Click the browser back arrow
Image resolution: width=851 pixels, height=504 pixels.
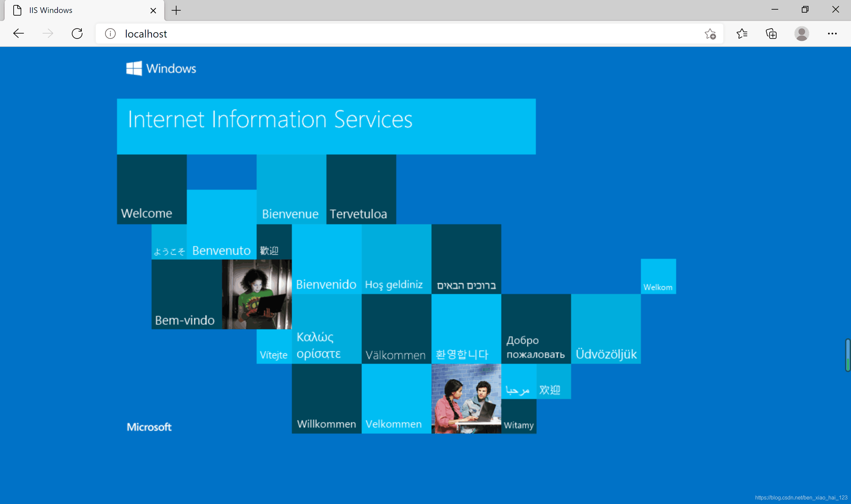click(18, 34)
